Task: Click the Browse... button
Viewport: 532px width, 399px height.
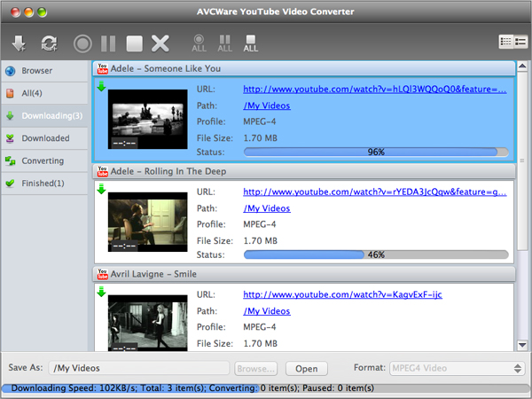Action: click(256, 369)
